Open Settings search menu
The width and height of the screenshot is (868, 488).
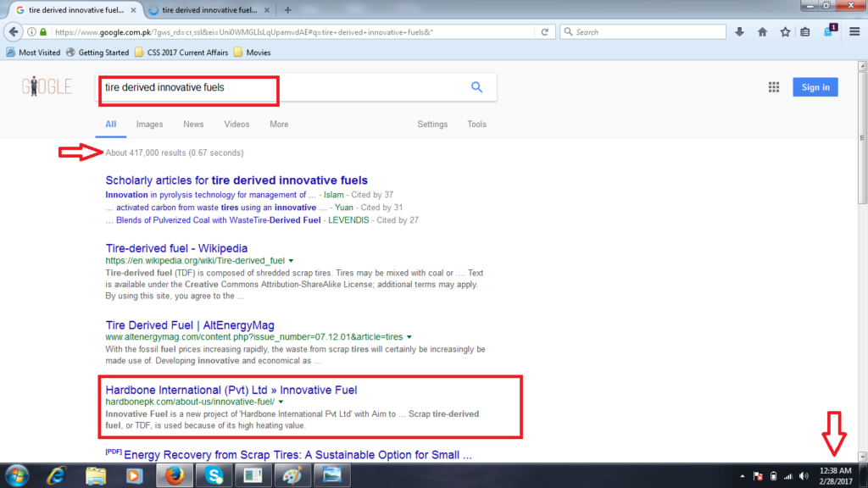point(432,124)
